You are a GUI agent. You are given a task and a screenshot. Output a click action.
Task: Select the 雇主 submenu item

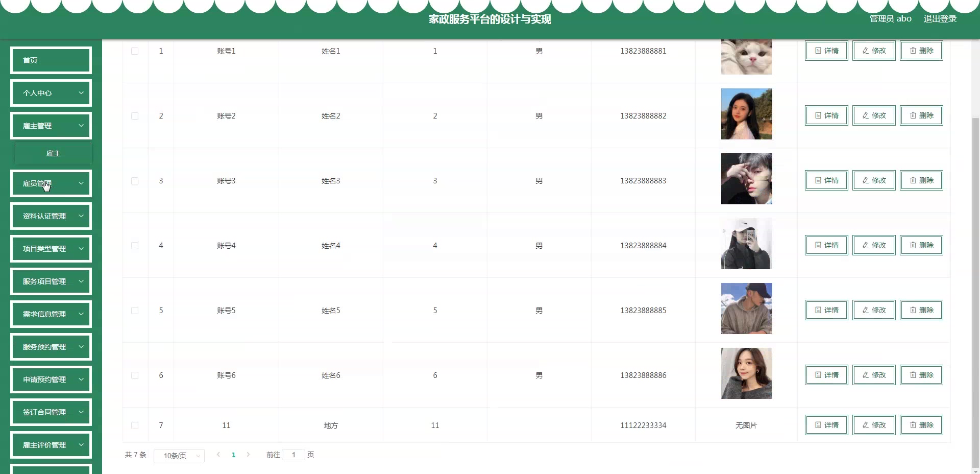[54, 153]
